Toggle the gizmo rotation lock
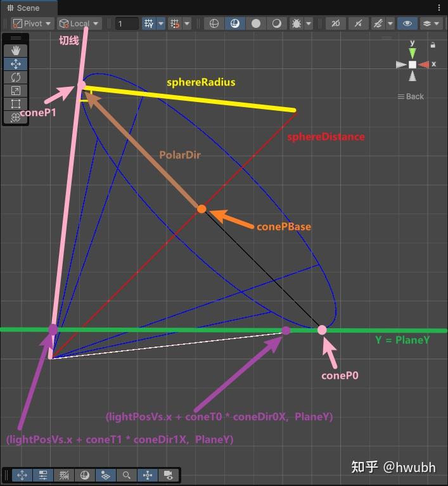The width and height of the screenshot is (448, 486). (x=433, y=45)
